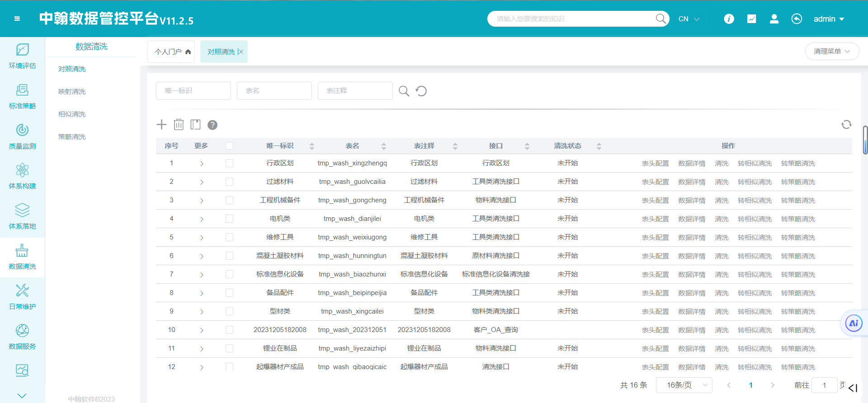
Task: Check the 备品配件 row checkbox
Action: pyautogui.click(x=229, y=293)
